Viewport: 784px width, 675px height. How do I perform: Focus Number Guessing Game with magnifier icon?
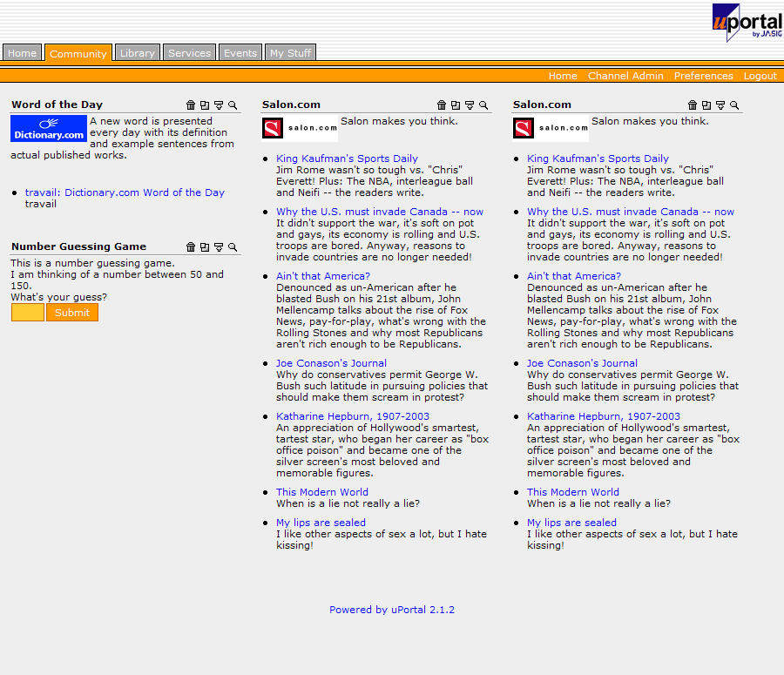coord(233,247)
